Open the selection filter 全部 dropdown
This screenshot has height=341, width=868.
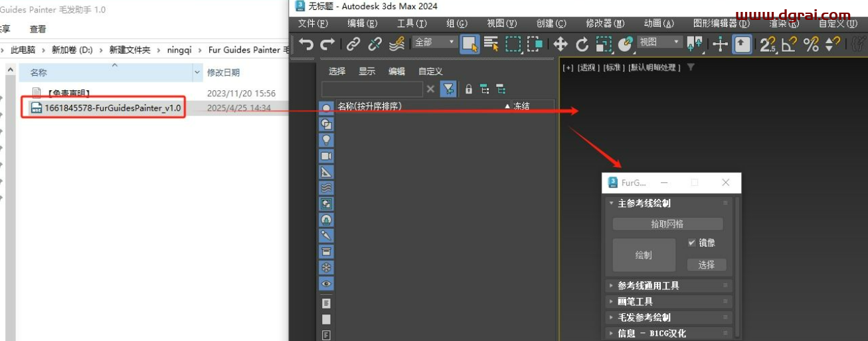pos(434,42)
